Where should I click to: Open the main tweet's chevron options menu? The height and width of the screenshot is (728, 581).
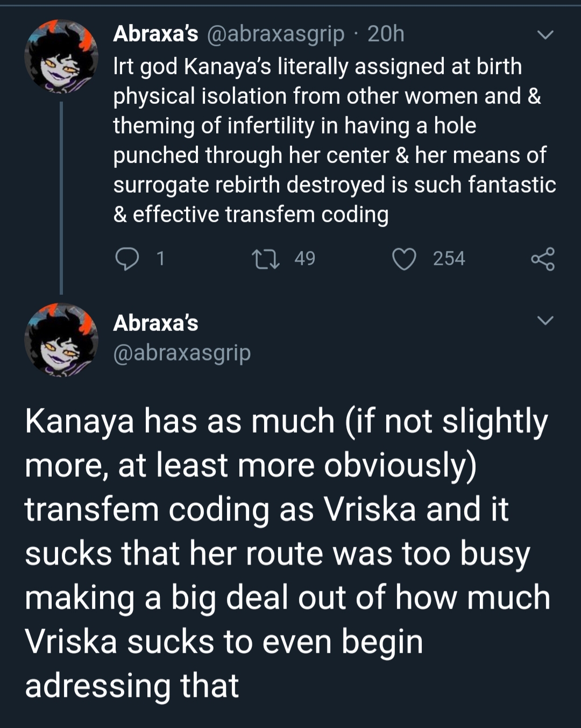(x=545, y=321)
